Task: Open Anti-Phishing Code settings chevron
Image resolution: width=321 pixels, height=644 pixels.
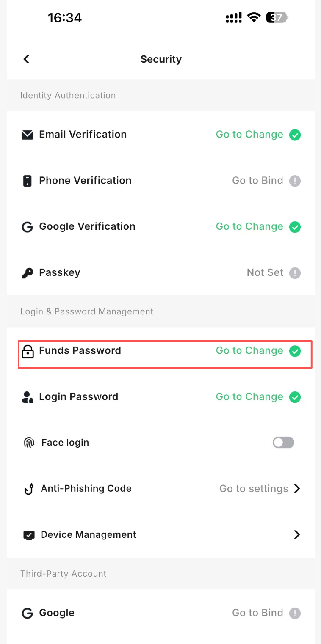Action: 297,489
